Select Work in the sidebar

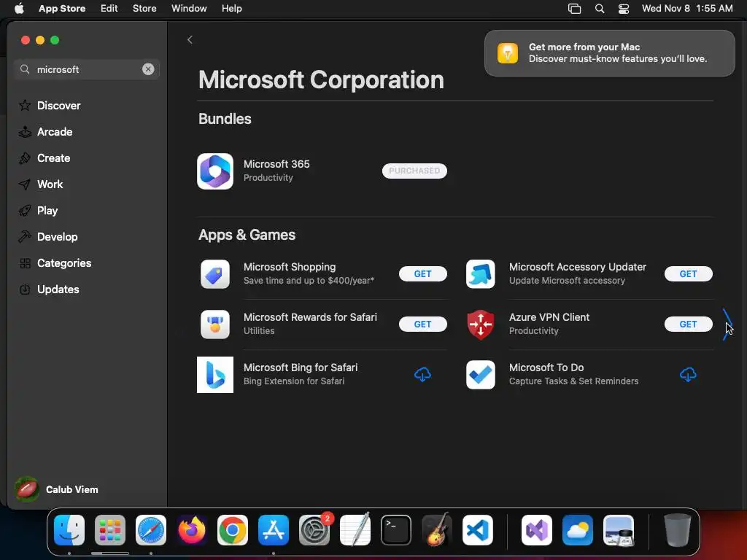pyautogui.click(x=87, y=184)
